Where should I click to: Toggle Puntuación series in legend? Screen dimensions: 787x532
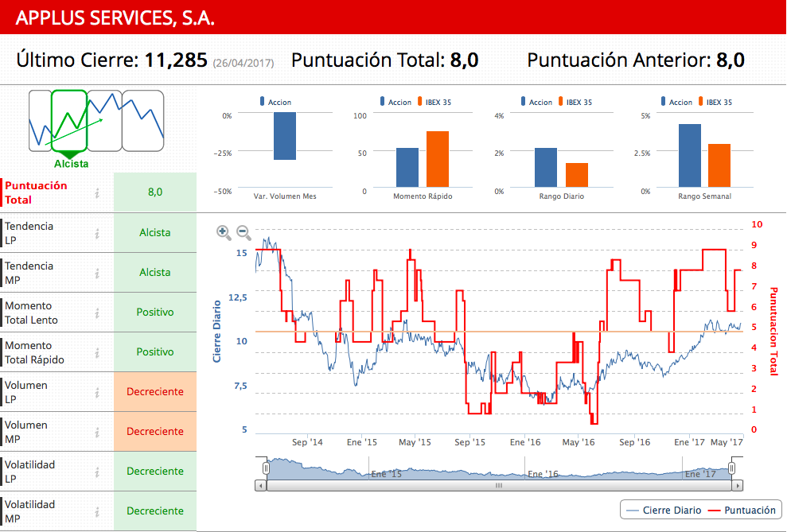[742, 510]
